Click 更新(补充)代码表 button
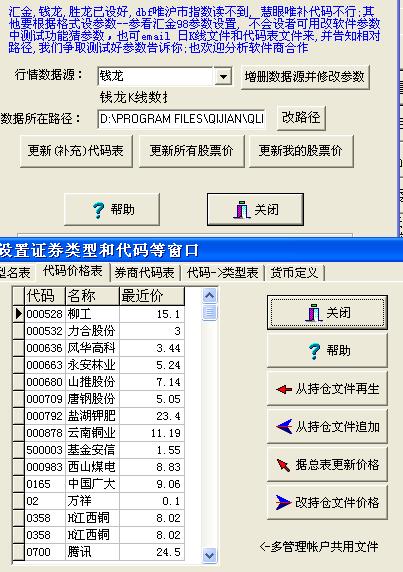The height and width of the screenshot is (572, 403). 76,151
